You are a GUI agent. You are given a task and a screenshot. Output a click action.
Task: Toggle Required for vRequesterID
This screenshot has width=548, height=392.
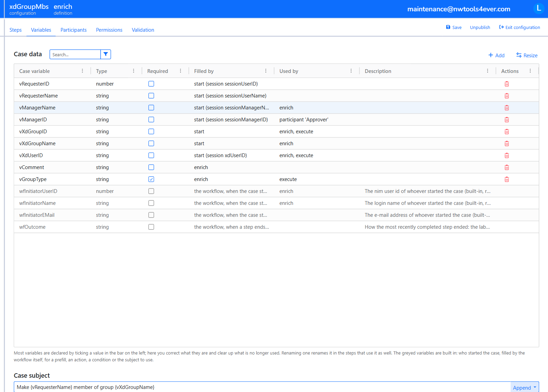[151, 84]
